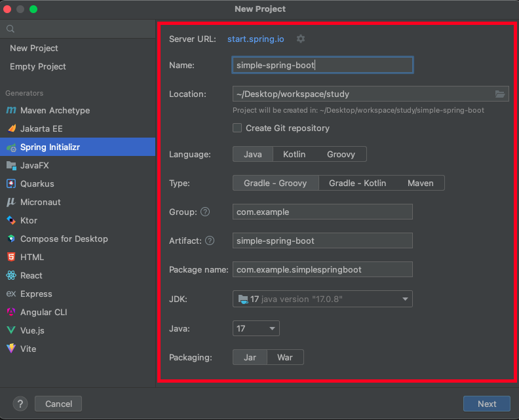
Task: Click the JDK folder icon
Action: [x=243, y=299]
